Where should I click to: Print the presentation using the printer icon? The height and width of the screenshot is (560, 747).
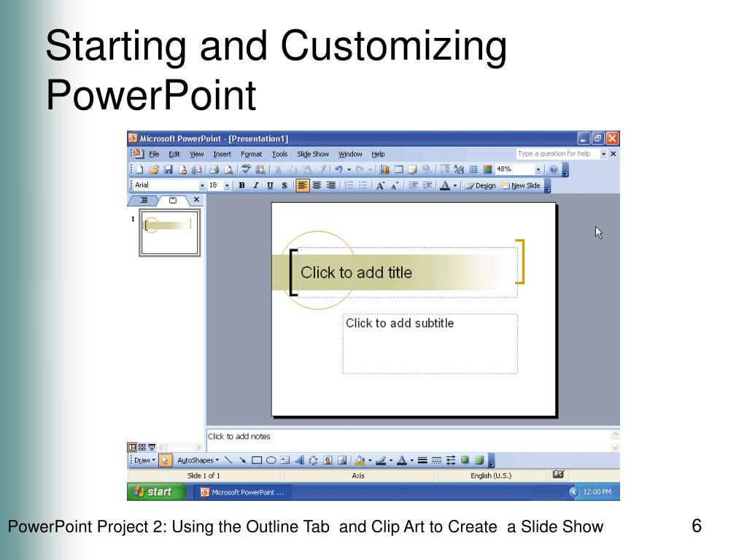coord(214,169)
